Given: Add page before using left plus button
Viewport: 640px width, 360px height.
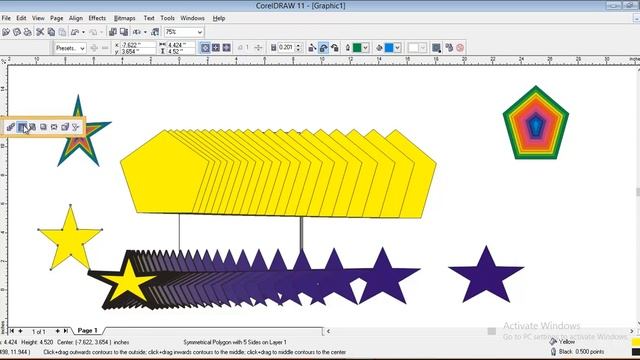Looking at the screenshot, I should 20,331.
